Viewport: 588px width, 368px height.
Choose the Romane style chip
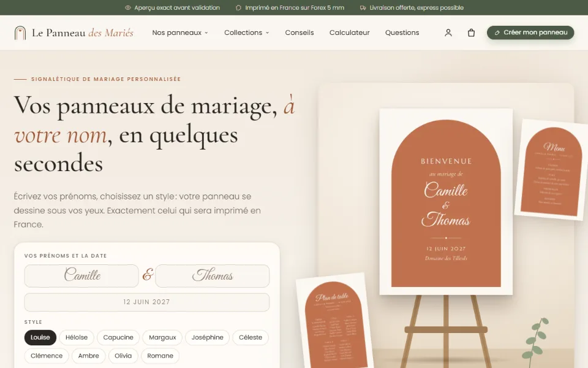pyautogui.click(x=160, y=356)
